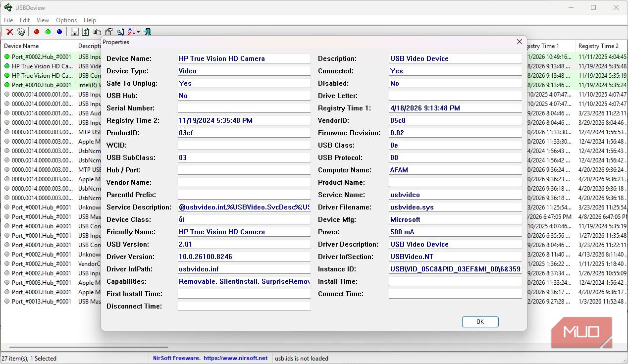The width and height of the screenshot is (628, 364).
Task: Click the Device Name field in Properties
Action: click(x=244, y=58)
